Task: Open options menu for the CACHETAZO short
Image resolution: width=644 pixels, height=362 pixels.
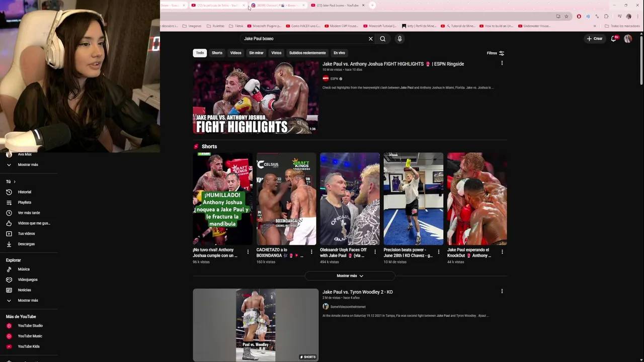Action: (311, 251)
